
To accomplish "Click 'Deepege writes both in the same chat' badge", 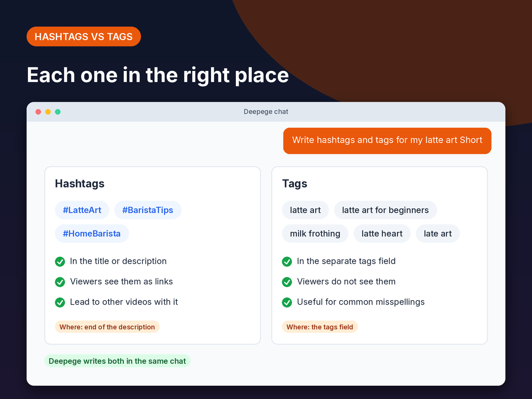I will (x=117, y=361).
